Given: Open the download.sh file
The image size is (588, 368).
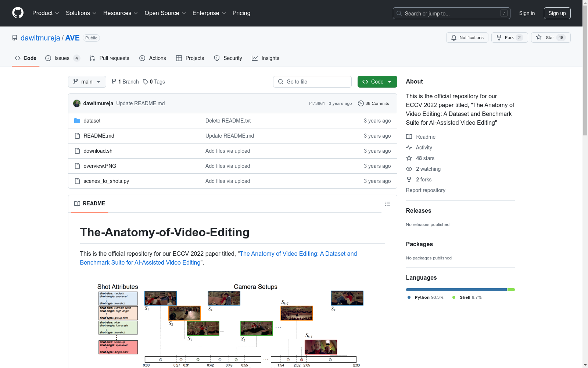Looking at the screenshot, I should coord(98,151).
